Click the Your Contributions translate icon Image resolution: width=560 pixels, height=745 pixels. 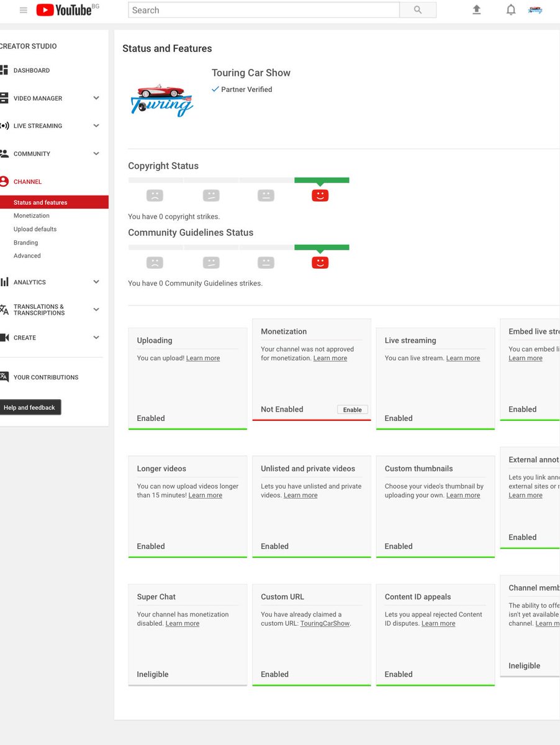tap(4, 377)
